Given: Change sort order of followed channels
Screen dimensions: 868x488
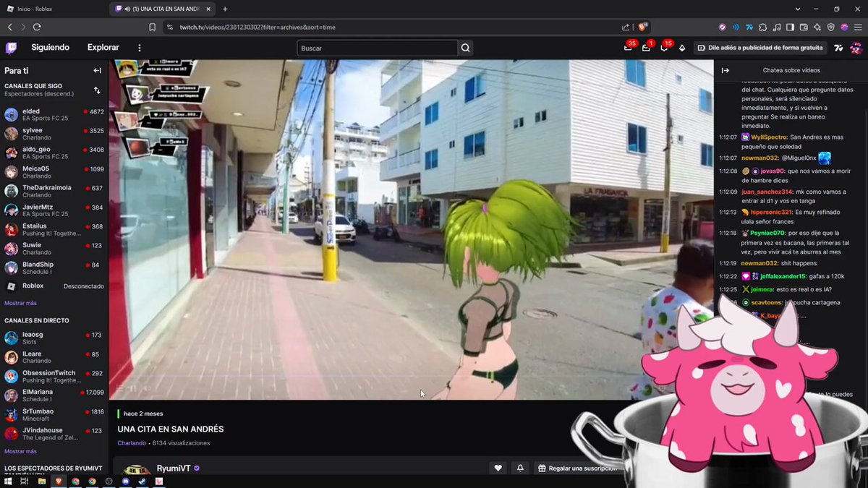Looking at the screenshot, I should pos(97,90).
